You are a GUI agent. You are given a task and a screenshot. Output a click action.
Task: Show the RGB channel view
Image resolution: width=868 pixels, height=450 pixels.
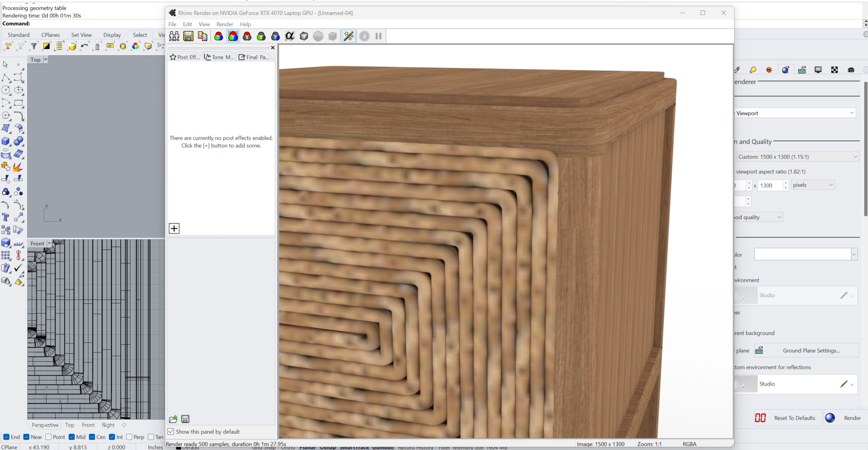pyautogui.click(x=218, y=36)
